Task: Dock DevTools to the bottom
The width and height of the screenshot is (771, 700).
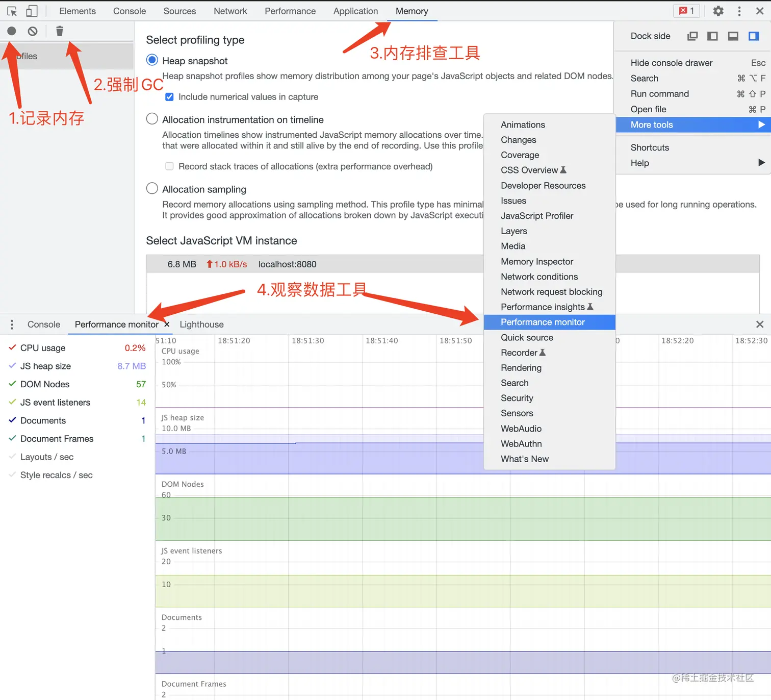Action: pyautogui.click(x=733, y=36)
